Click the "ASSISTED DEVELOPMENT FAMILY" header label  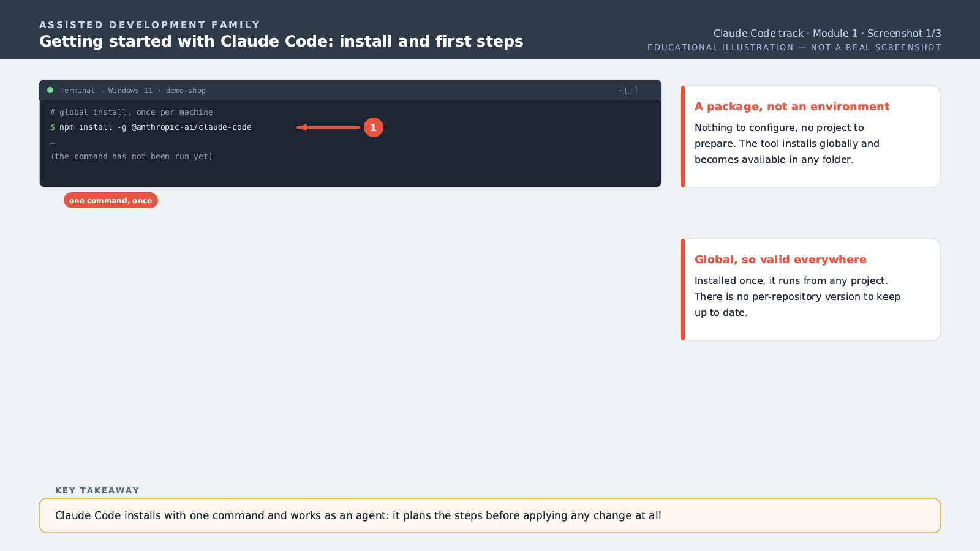tap(149, 25)
